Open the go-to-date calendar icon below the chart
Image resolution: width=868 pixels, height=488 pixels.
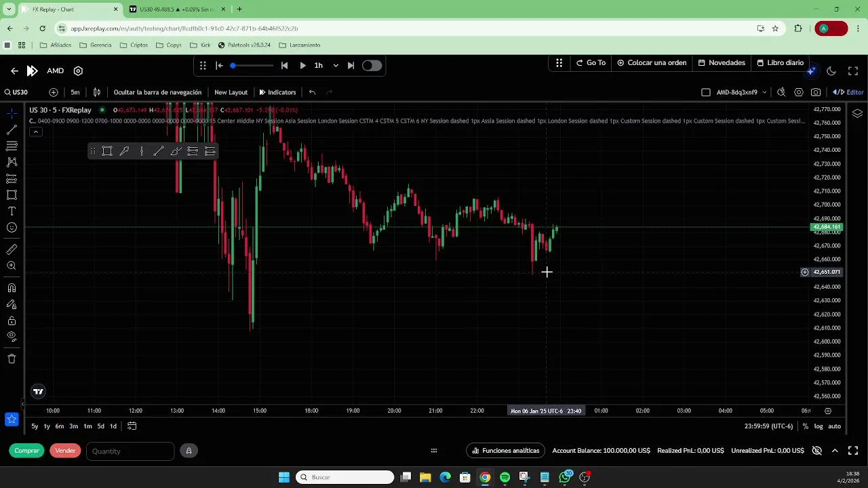[x=132, y=426]
